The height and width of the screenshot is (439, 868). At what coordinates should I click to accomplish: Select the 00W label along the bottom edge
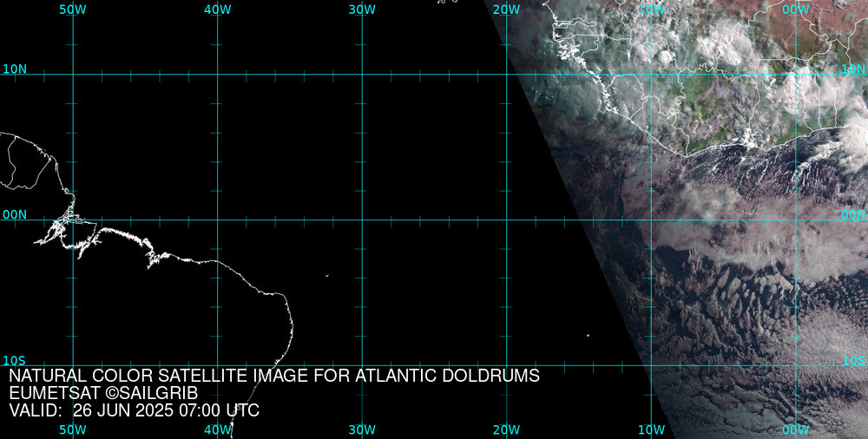coord(796,429)
